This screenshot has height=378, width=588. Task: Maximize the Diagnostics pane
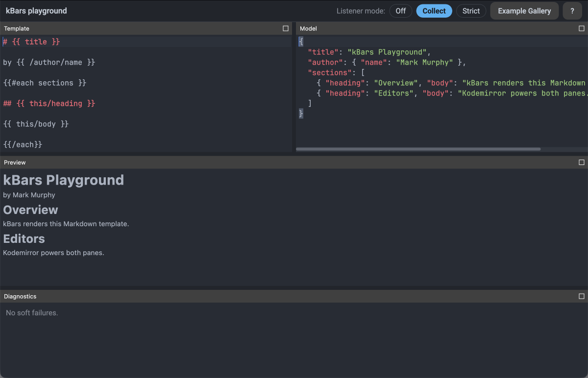[582, 296]
